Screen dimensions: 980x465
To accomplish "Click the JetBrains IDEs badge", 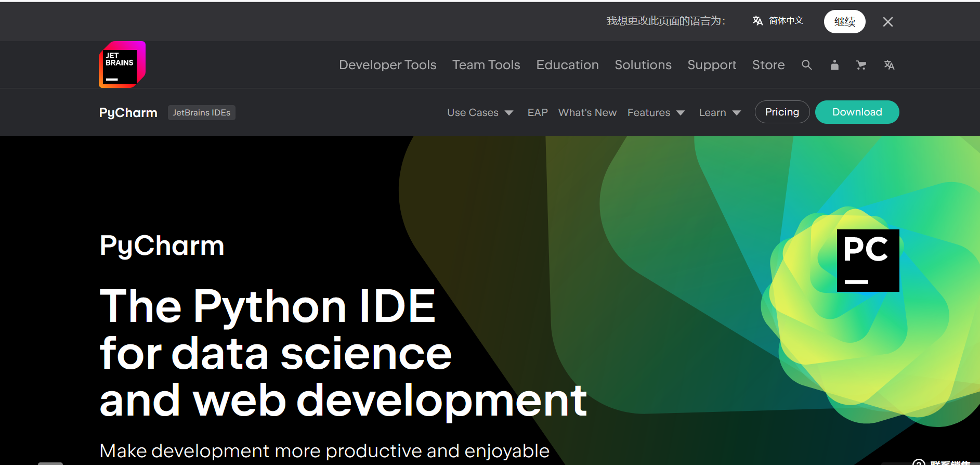I will pos(201,113).
